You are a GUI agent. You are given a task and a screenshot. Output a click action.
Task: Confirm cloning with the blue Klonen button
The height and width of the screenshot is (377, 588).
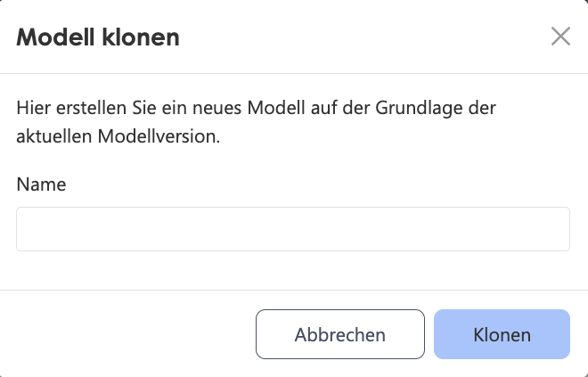point(502,334)
